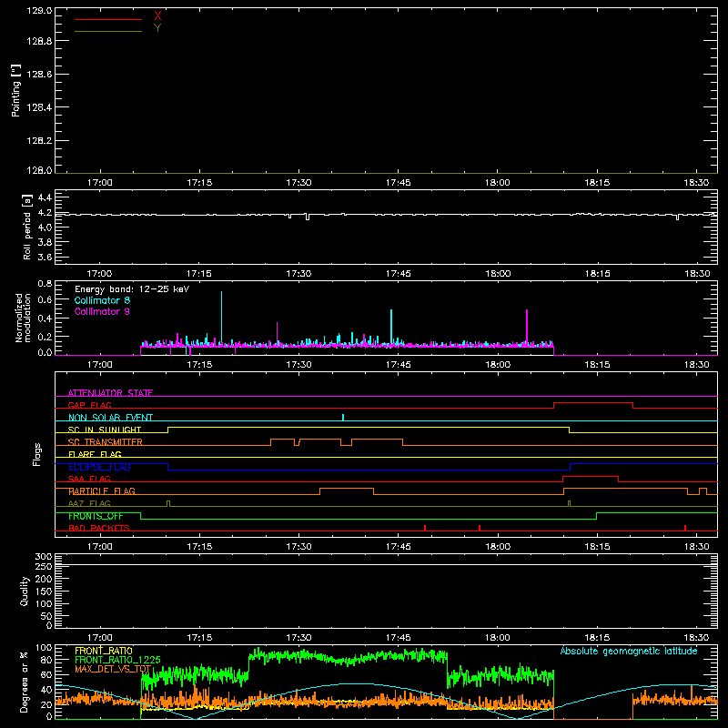
Task: Click the 128.6 pointing tick label
Action: point(39,74)
